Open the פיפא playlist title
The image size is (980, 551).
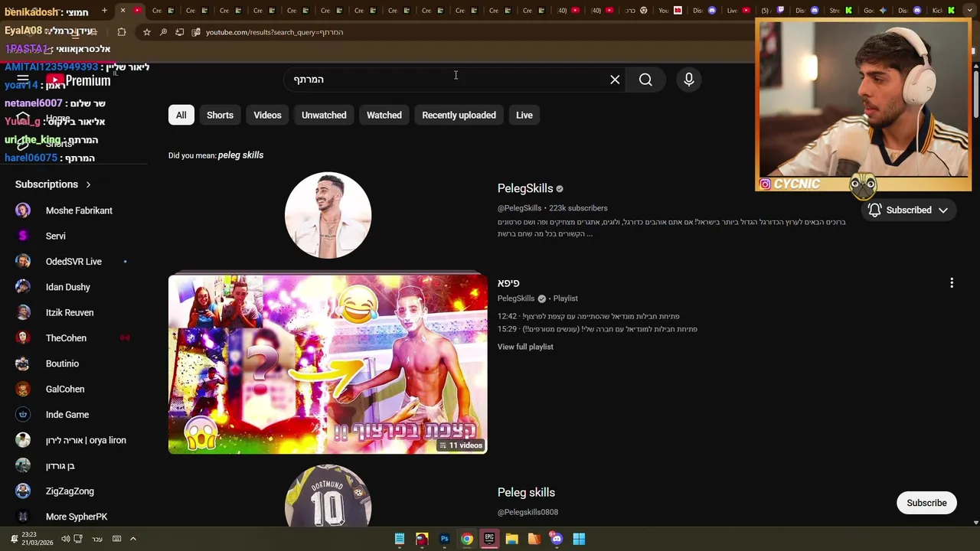[508, 283]
